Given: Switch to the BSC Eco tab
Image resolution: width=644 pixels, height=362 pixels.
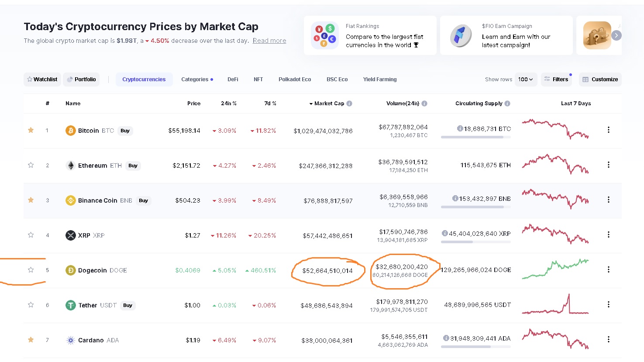Looking at the screenshot, I should coord(337,79).
